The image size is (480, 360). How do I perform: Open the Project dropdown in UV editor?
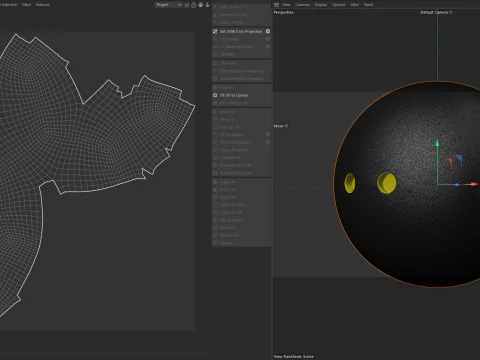coord(169,5)
